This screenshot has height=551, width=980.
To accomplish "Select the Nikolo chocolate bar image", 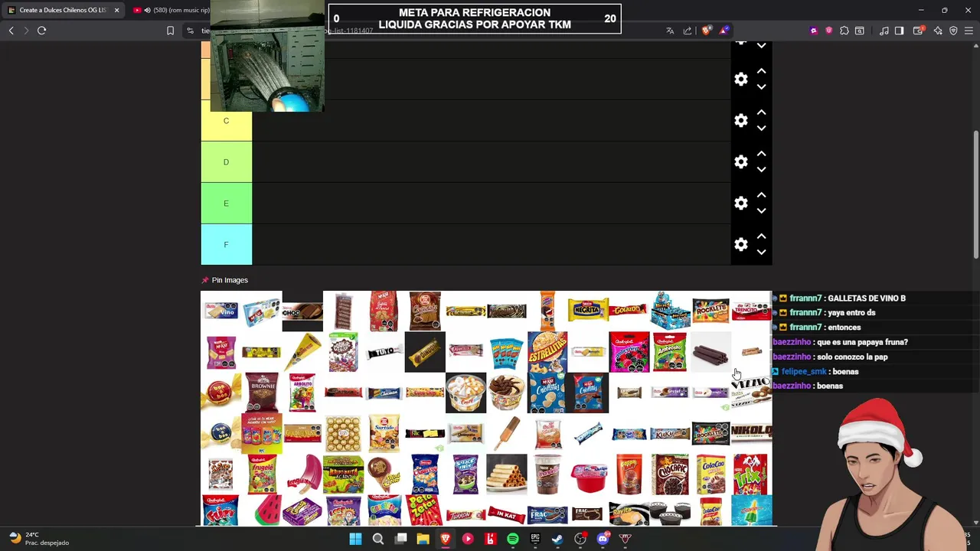I will pos(751,434).
